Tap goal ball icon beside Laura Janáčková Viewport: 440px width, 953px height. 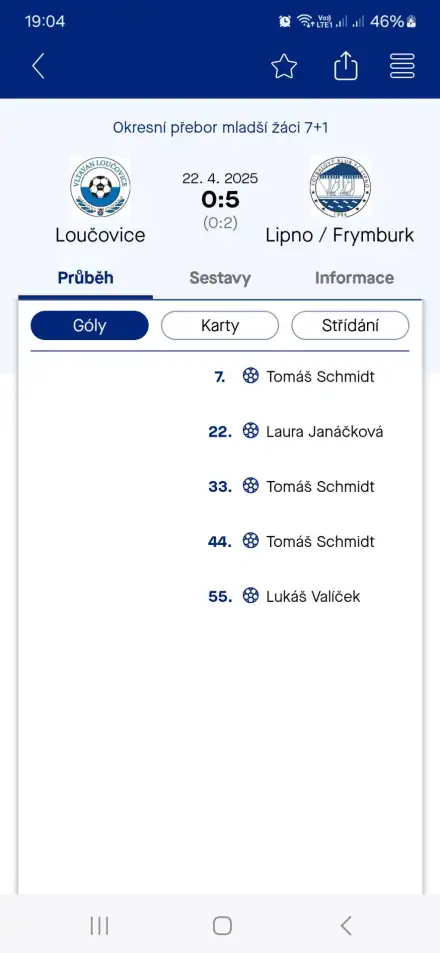point(250,431)
